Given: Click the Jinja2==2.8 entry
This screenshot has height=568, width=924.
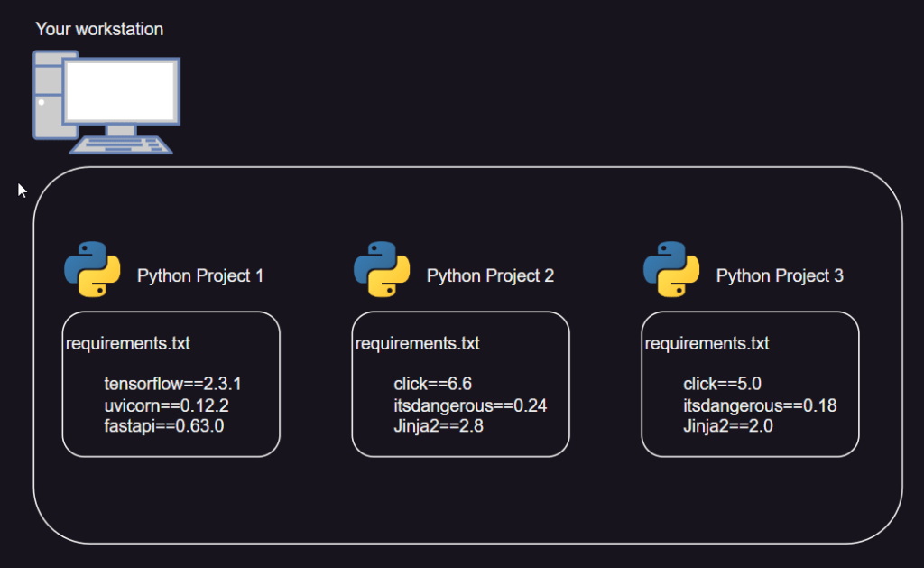Looking at the screenshot, I should 439,425.
